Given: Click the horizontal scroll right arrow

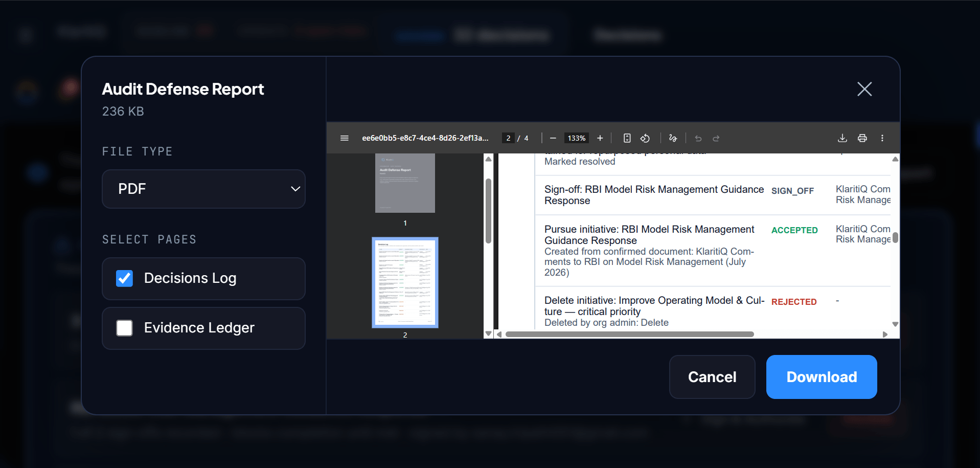Looking at the screenshot, I should tap(885, 335).
